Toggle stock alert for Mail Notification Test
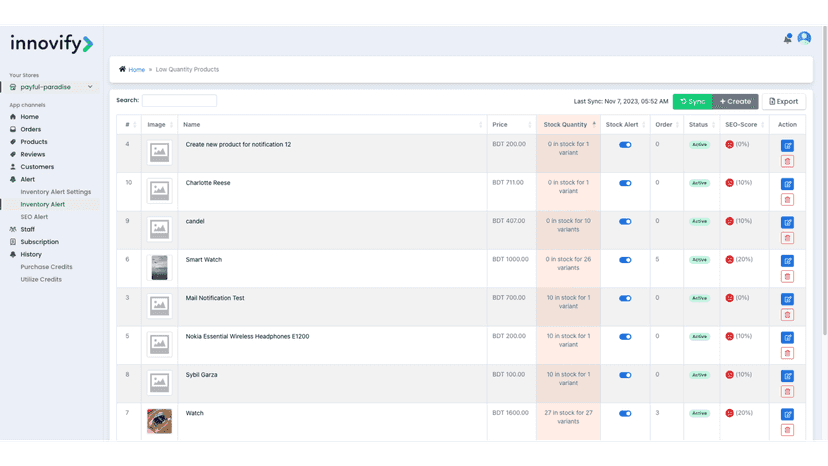 coord(625,299)
